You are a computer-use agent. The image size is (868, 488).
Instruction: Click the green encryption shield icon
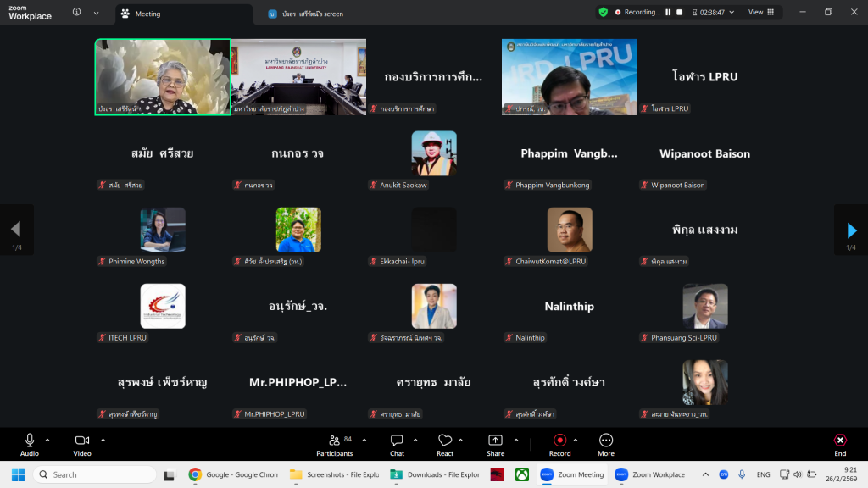click(x=603, y=13)
